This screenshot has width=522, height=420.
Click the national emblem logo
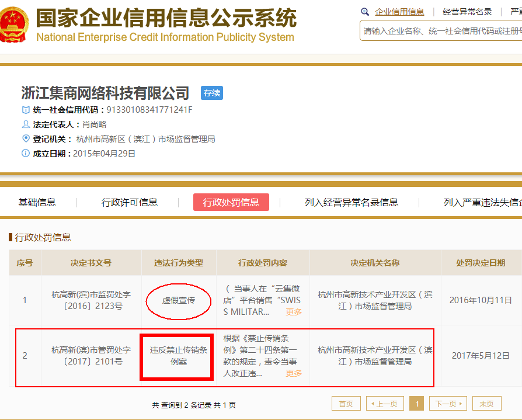coord(13,25)
